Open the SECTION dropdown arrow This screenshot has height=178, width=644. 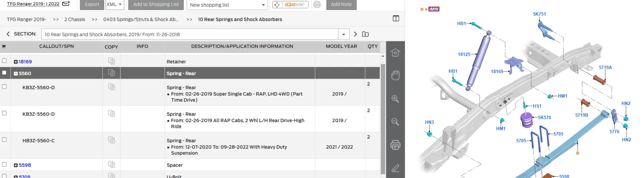click(343, 34)
